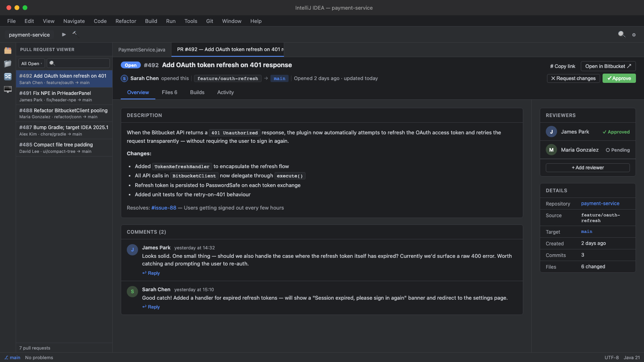Click the main branch chip in PR header

pyautogui.click(x=279, y=78)
